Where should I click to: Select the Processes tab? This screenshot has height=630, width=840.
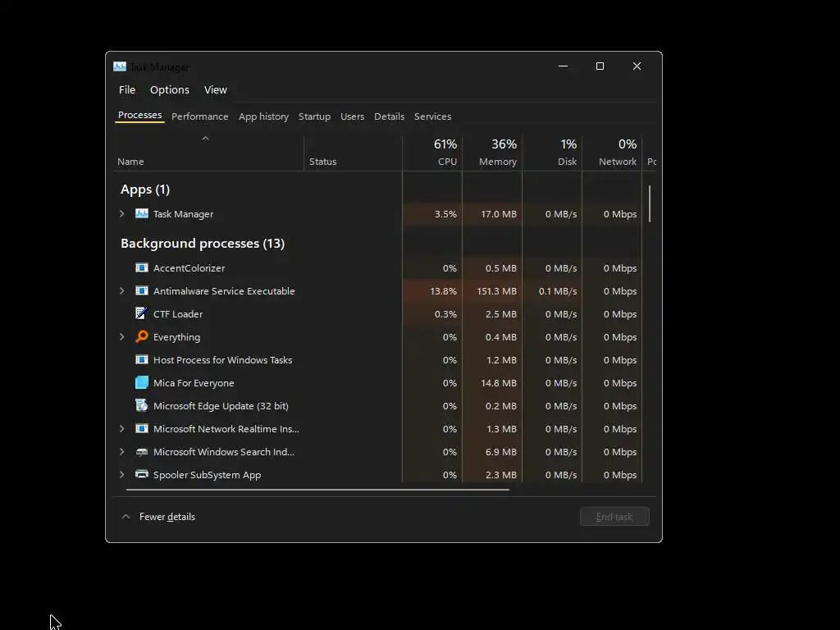tap(139, 115)
